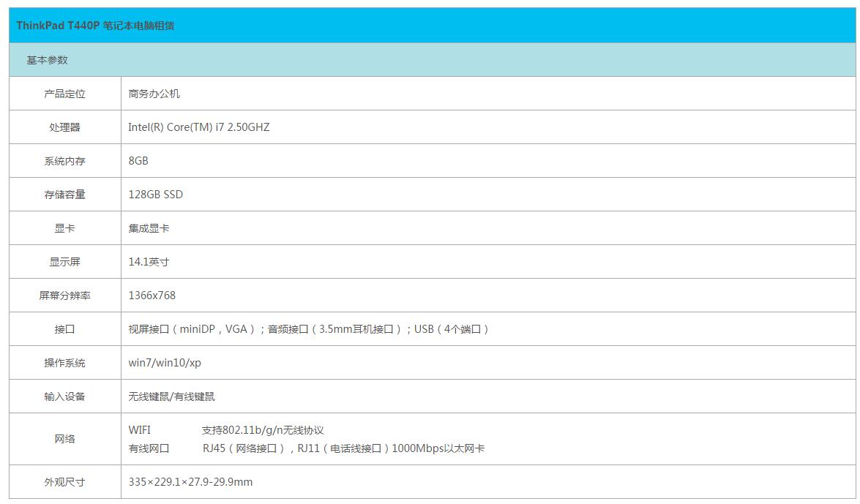
Task: Click the 商务办公机 value text
Action: coord(154,94)
